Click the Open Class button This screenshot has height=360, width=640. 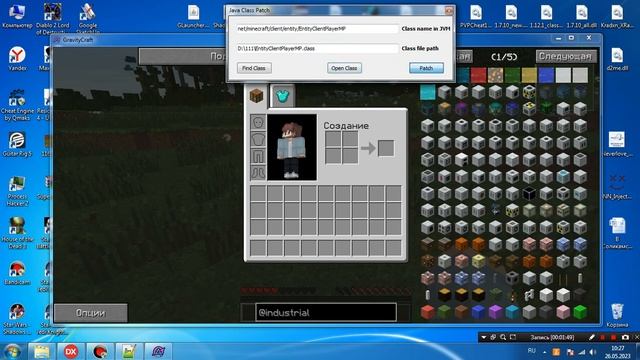[x=344, y=68]
